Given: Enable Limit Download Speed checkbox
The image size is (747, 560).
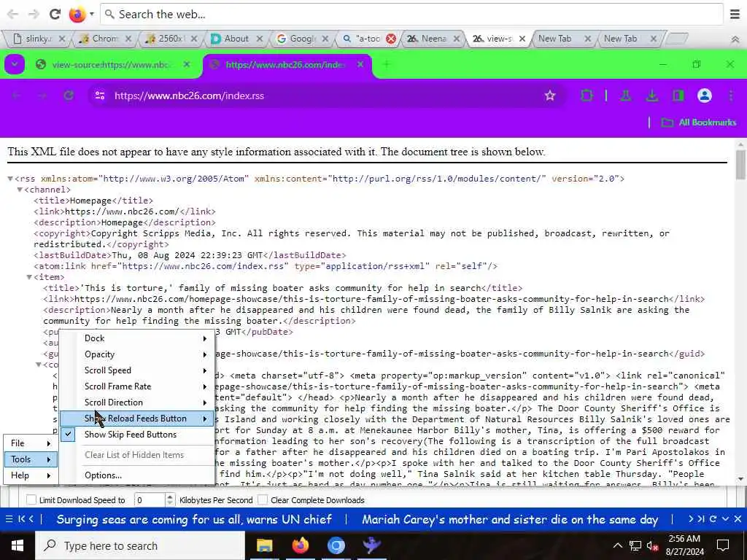Looking at the screenshot, I should (x=31, y=500).
